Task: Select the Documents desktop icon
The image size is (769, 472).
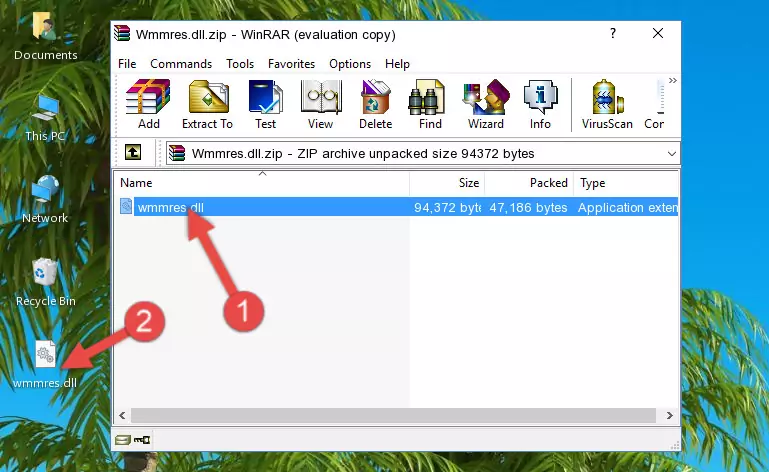Action: click(x=45, y=36)
